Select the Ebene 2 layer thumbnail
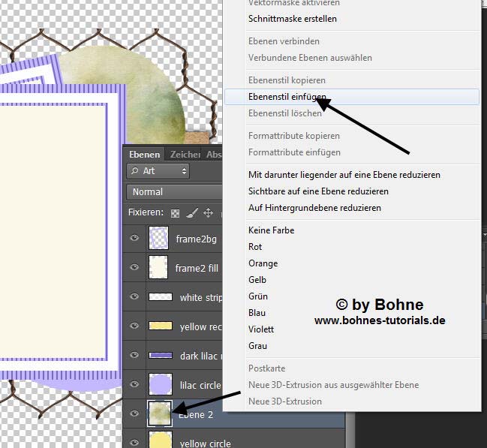The height and width of the screenshot is (448, 487). point(161,413)
